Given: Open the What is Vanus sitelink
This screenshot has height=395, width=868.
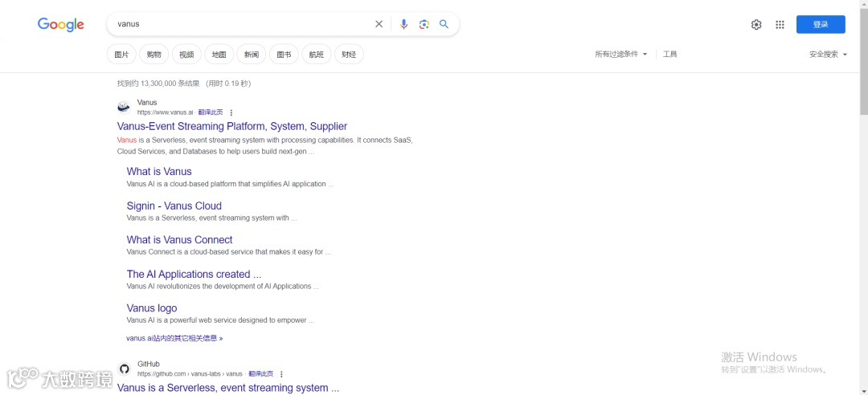Looking at the screenshot, I should 159,172.
